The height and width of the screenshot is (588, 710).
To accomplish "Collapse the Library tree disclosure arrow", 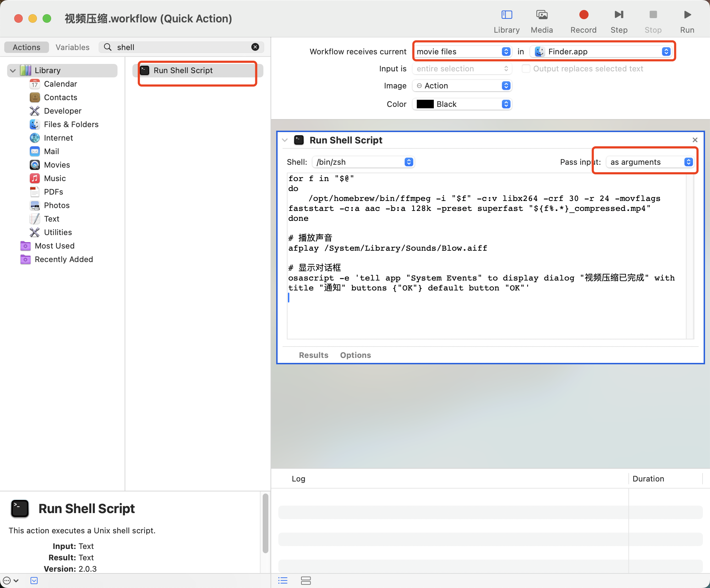I will 13,70.
